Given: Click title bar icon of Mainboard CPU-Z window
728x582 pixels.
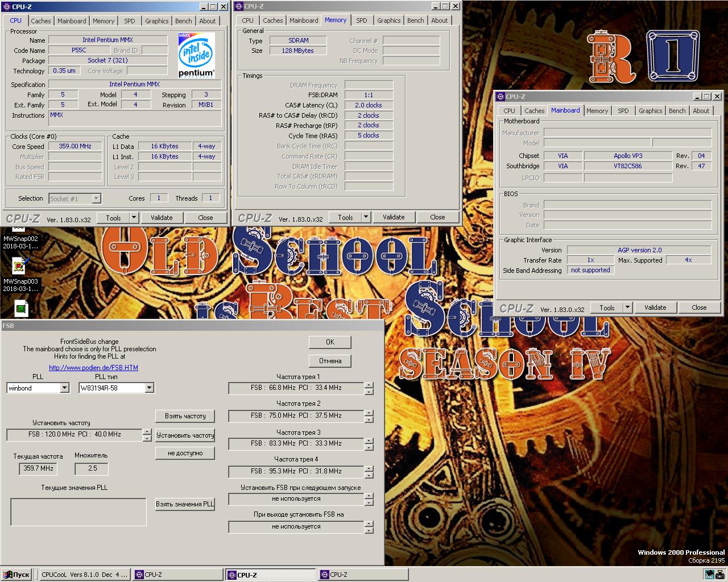Looking at the screenshot, I should click(x=500, y=97).
